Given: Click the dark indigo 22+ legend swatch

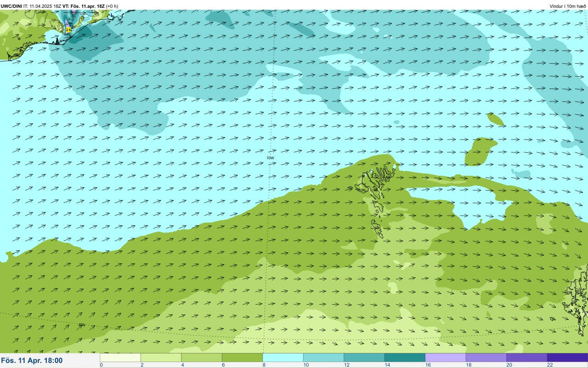Looking at the screenshot, I should click(x=567, y=357).
